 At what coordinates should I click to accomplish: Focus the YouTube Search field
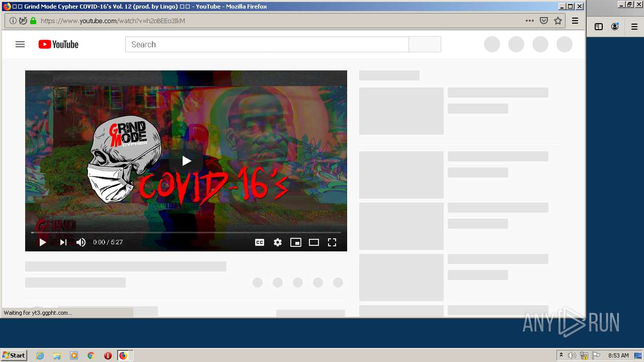point(267,44)
